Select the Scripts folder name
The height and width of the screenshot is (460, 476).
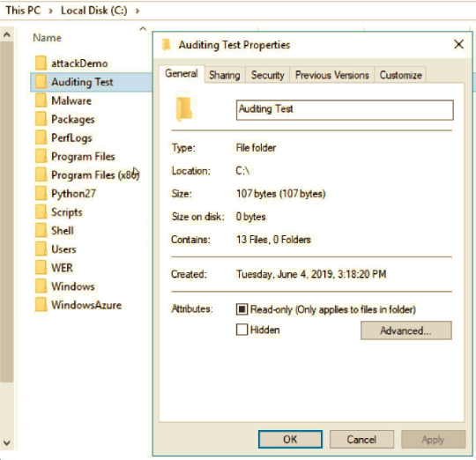(x=67, y=212)
